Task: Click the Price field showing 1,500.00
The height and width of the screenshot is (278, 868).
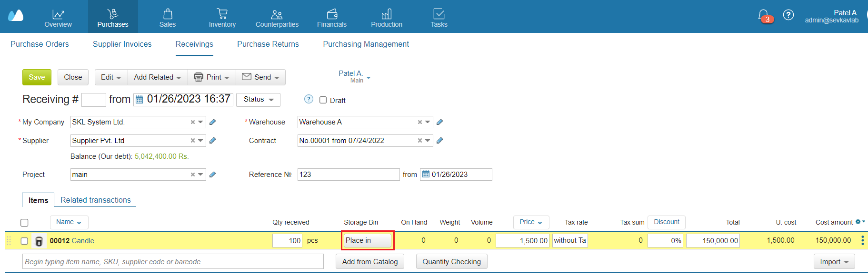Action: click(x=523, y=241)
